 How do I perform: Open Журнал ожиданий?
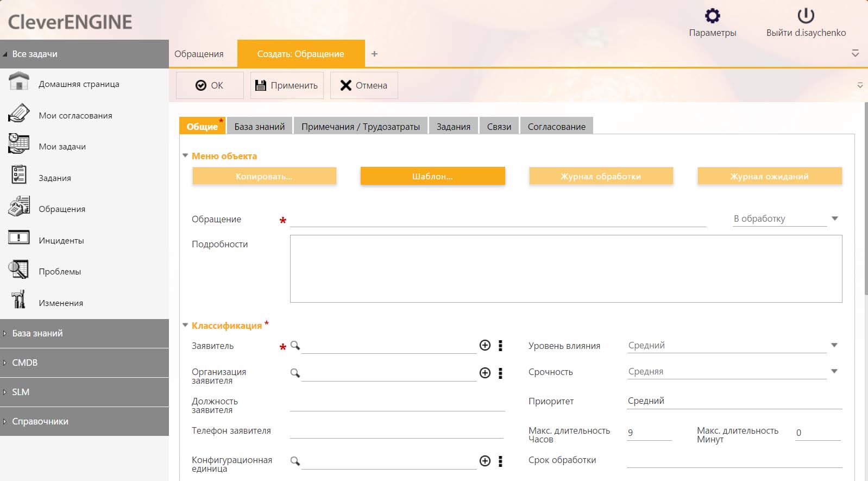770,176
